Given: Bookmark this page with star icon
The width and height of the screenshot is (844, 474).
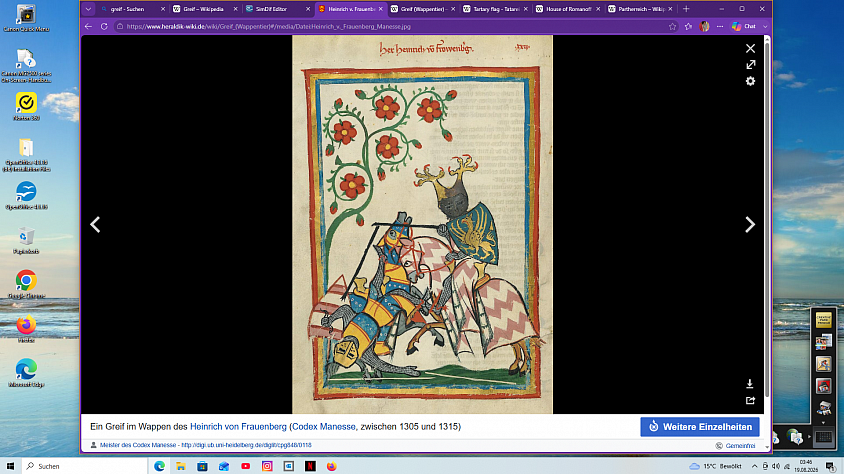Looking at the screenshot, I should pyautogui.click(x=672, y=26).
